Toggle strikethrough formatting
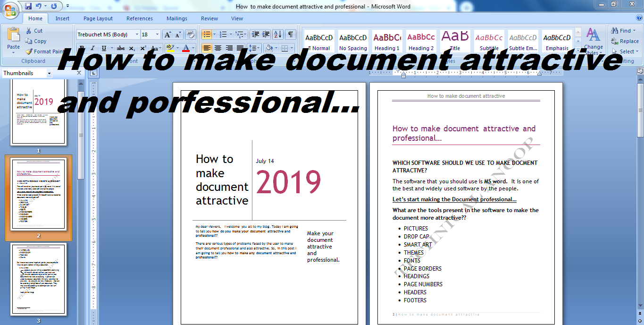Screen dimensions: 644x325 121,48
